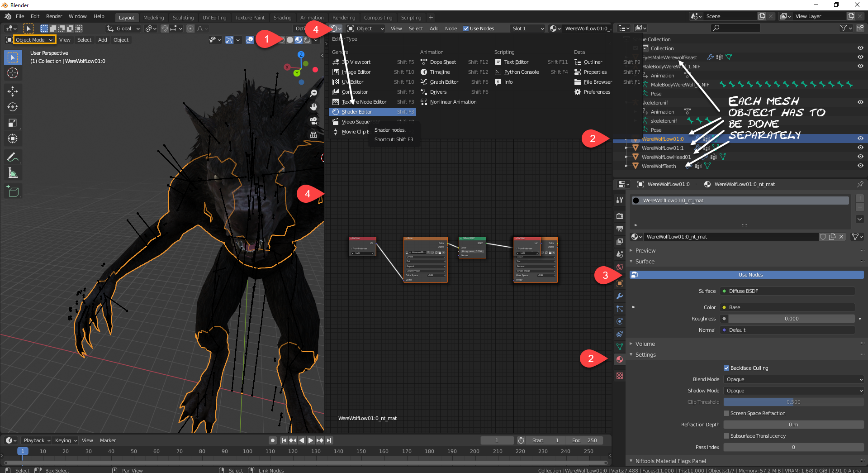Screen dimensions: 868x473
Task: Hide WereWolfTeeth with its eye icon
Action: coord(860,166)
